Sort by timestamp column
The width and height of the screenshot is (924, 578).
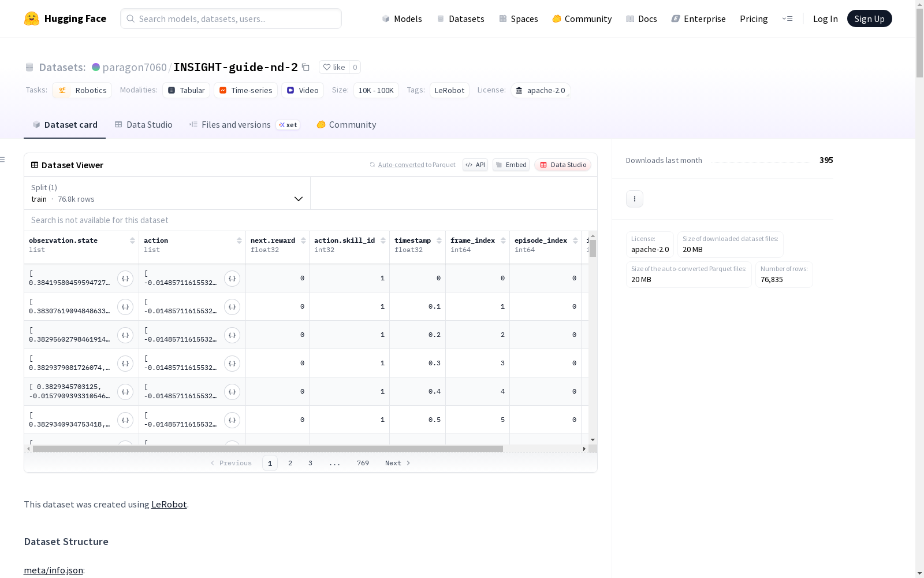[x=439, y=240]
